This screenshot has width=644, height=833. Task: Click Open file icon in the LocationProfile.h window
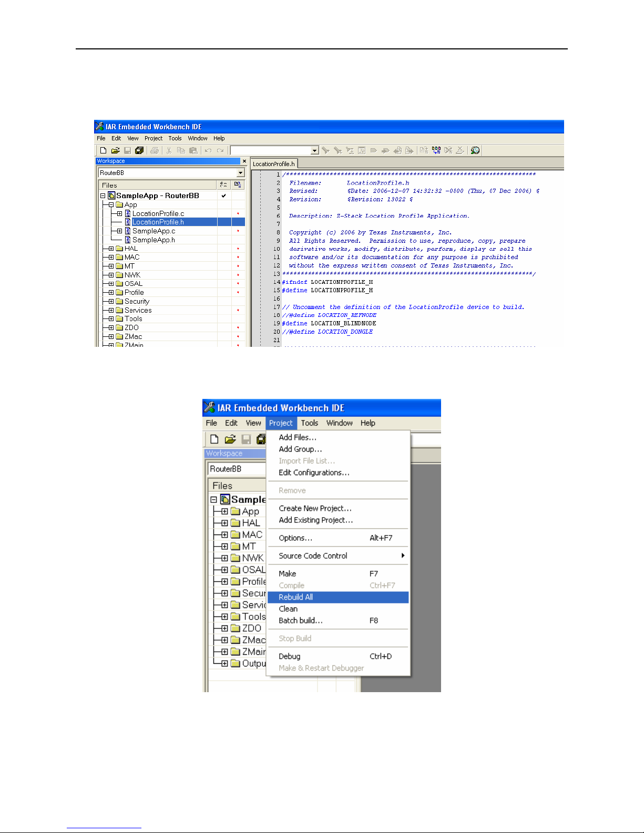click(x=115, y=150)
